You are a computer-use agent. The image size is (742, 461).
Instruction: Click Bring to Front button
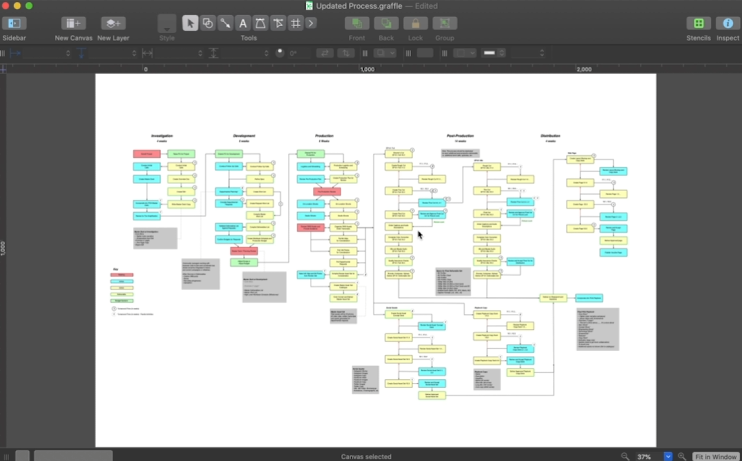357,23
